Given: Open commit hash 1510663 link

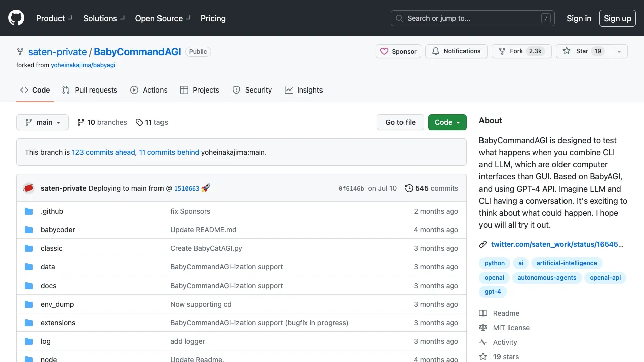Looking at the screenshot, I should coord(187,189).
